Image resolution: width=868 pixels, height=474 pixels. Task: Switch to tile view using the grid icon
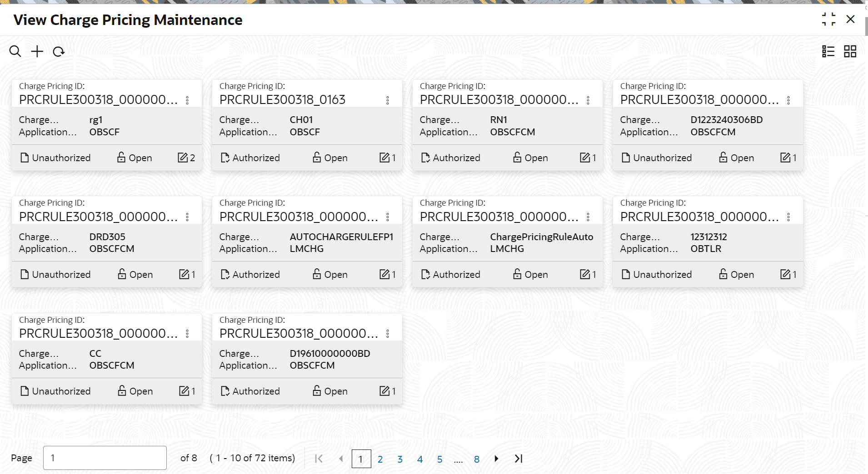(850, 51)
